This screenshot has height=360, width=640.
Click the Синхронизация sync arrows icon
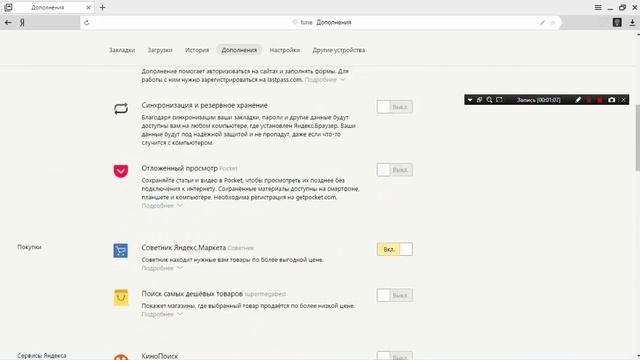(121, 108)
